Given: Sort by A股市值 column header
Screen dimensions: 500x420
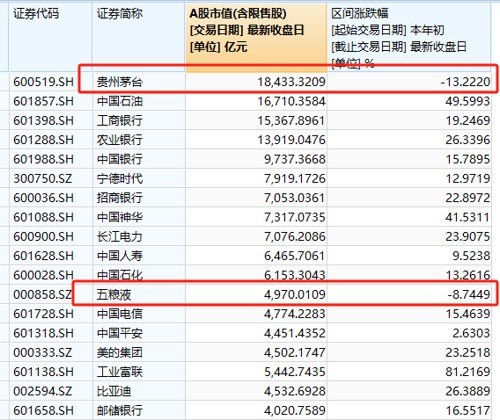Looking at the screenshot, I should (x=256, y=37).
